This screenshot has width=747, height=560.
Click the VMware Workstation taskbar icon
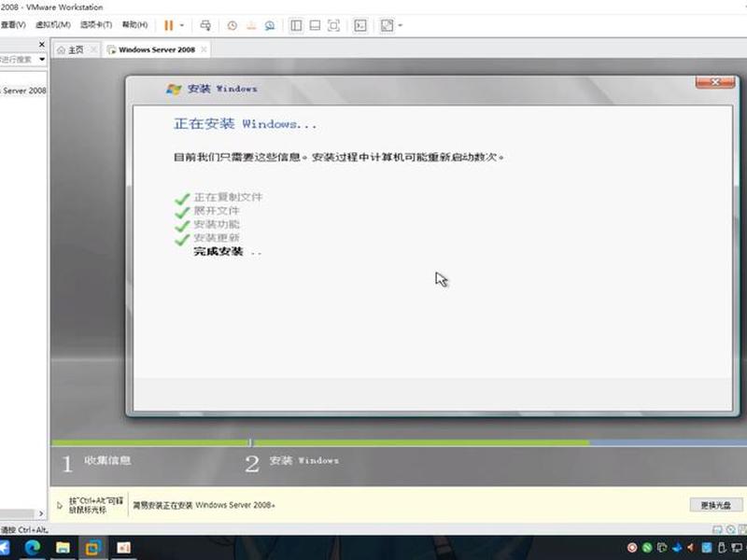point(92,548)
